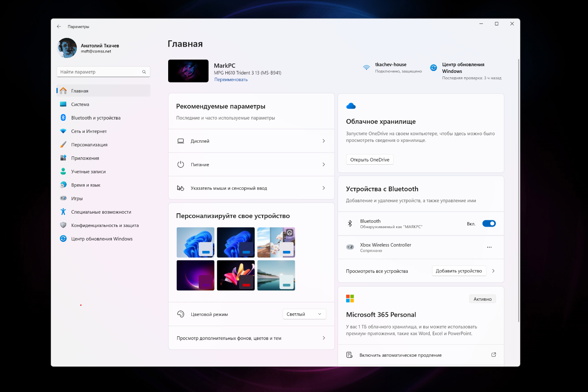
Task: Click the external link icon for автоматическое продление
Action: [x=494, y=355]
